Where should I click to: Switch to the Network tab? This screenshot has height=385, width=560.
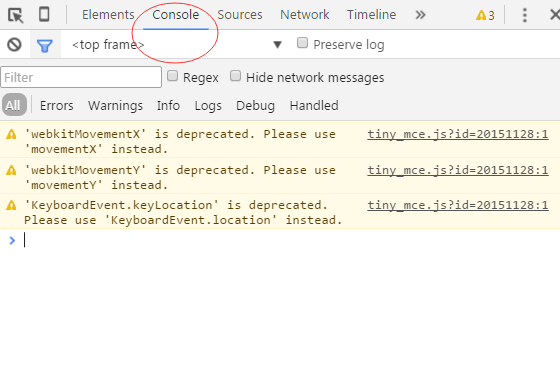pos(304,15)
